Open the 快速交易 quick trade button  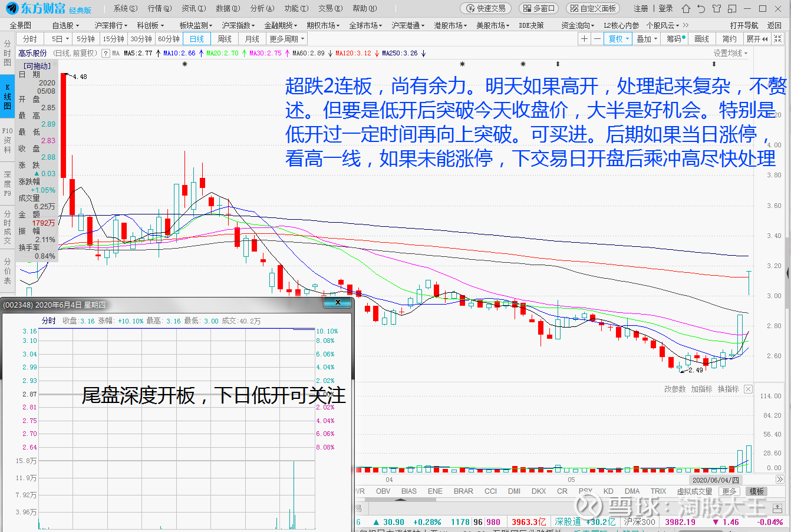pyautogui.click(x=486, y=8)
